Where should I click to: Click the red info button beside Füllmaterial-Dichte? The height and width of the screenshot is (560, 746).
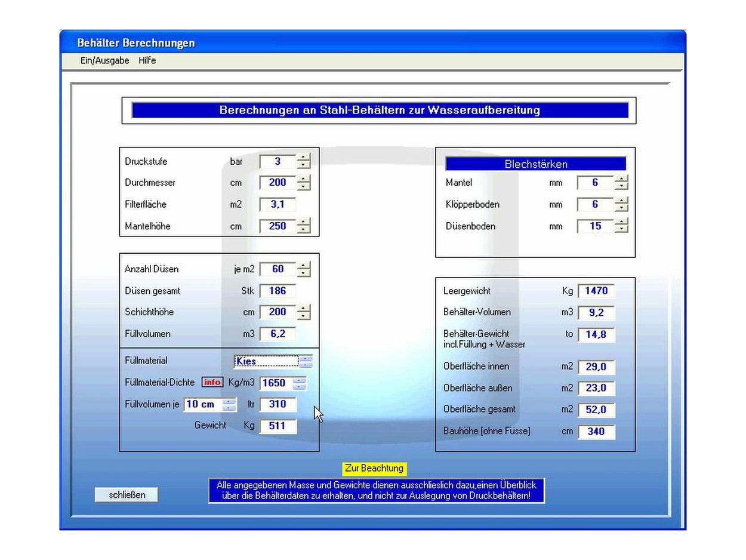click(212, 382)
